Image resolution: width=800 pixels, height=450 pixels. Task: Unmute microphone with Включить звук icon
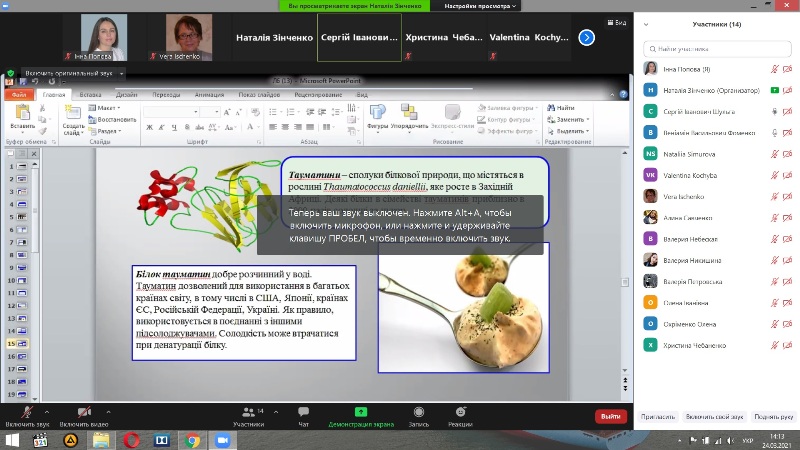point(26,412)
